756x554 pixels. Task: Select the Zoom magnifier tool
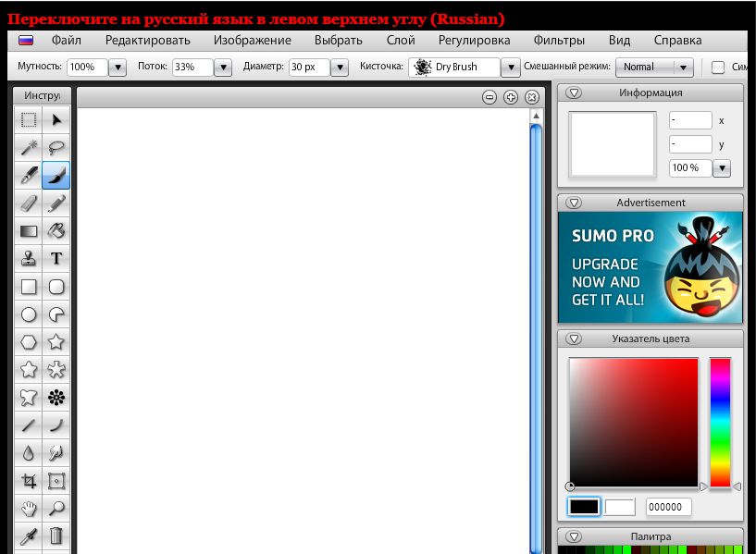pos(56,508)
